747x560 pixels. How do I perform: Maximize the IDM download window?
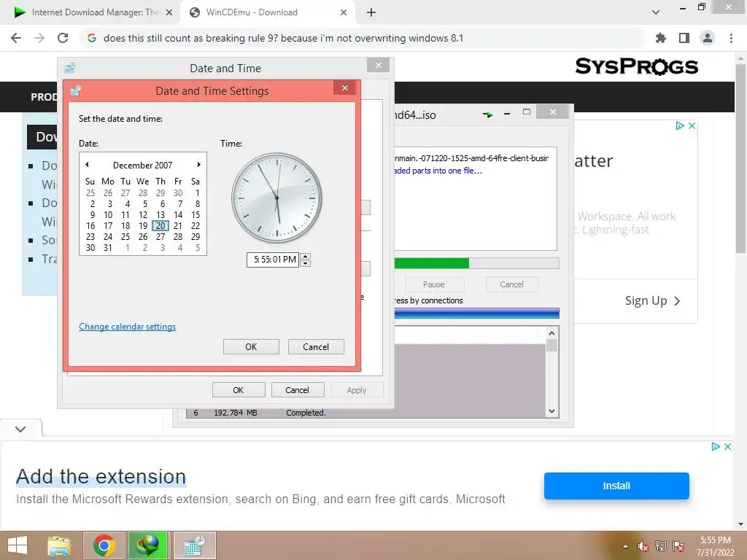[x=527, y=112]
